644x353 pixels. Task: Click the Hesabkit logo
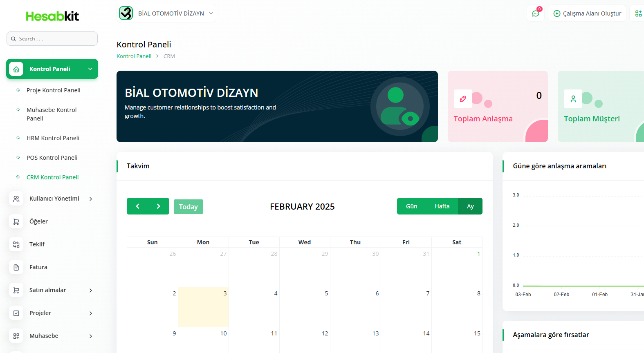52,16
